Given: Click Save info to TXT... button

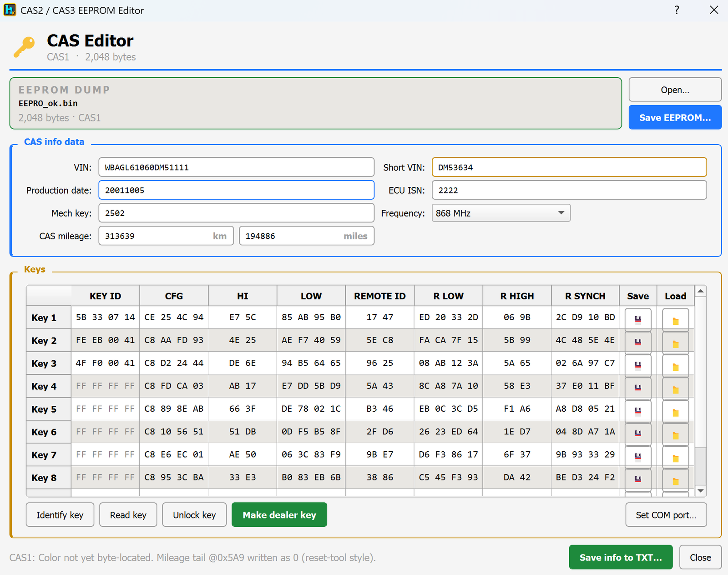Looking at the screenshot, I should click(x=621, y=557).
